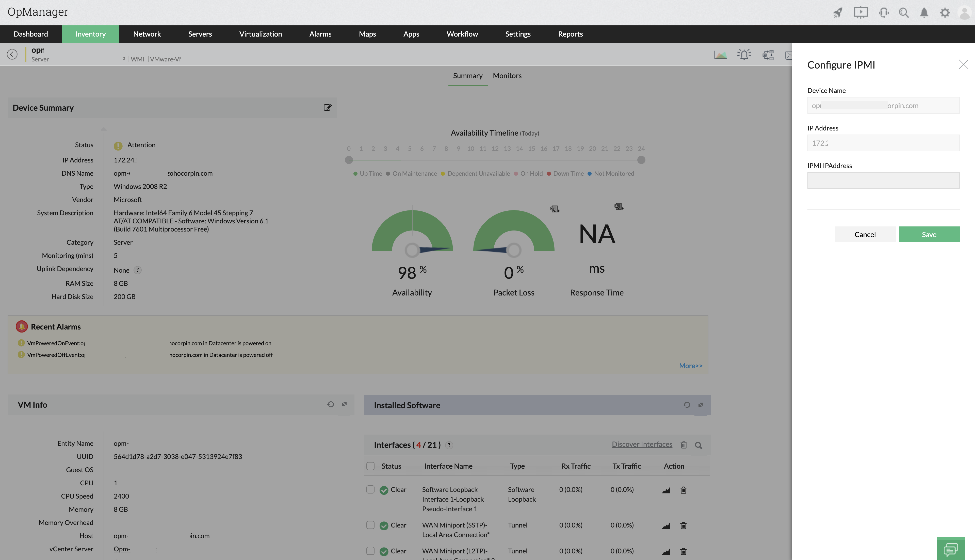Screen dimensions: 975x560
Task: Tick the WAN Miniport (SSTP) checkbox
Action: (370, 525)
